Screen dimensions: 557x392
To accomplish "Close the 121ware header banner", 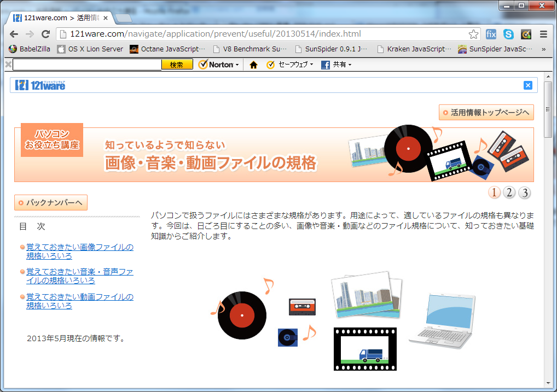I will [527, 85].
